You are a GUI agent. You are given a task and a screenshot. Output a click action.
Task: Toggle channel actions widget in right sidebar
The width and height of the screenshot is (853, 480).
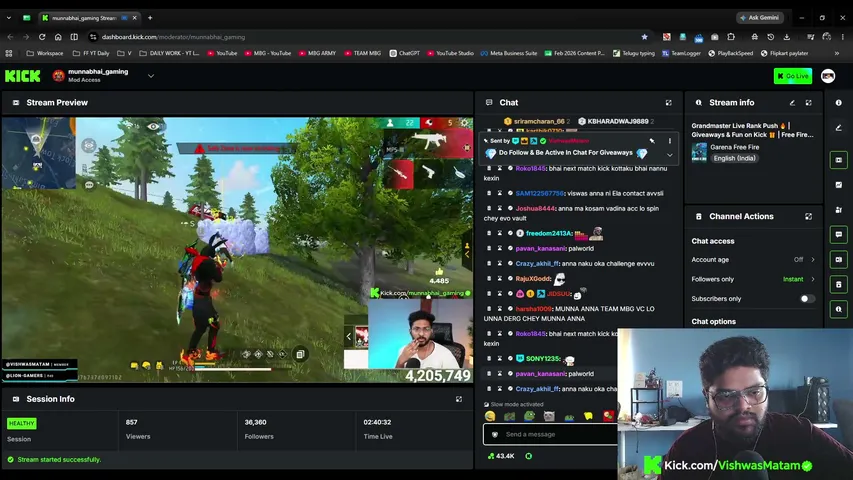click(838, 284)
